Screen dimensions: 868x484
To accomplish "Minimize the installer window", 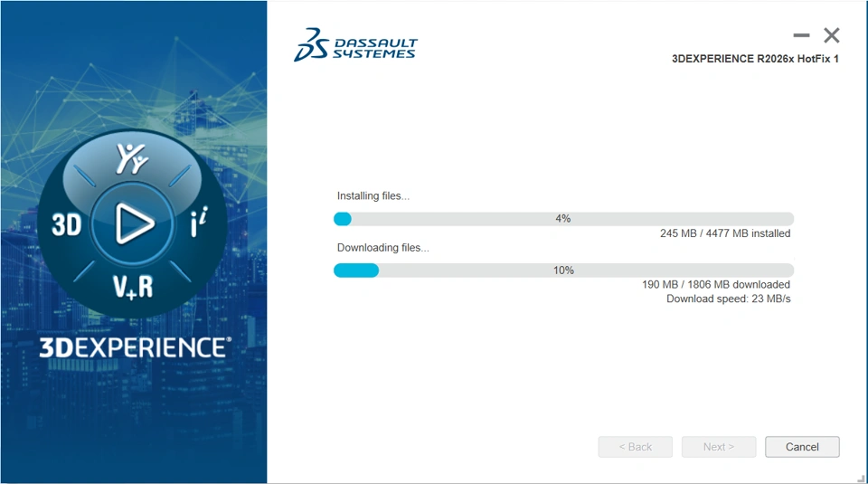I will point(801,35).
